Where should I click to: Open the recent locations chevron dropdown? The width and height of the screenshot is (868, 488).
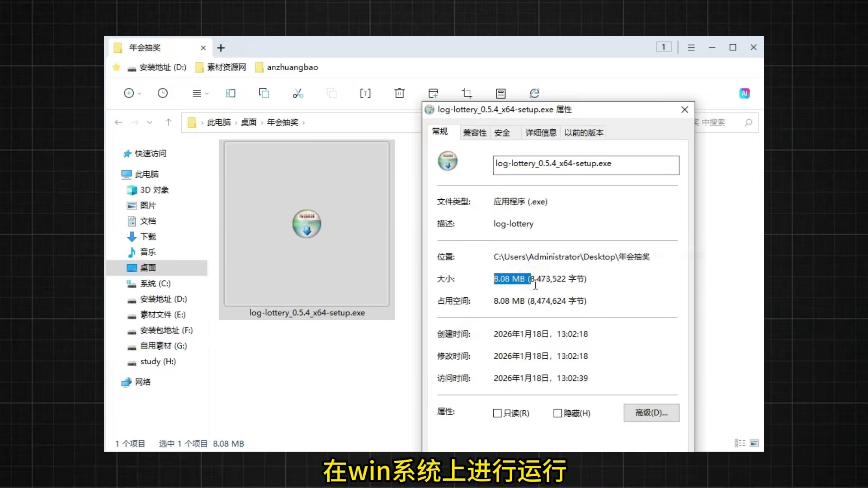click(150, 122)
